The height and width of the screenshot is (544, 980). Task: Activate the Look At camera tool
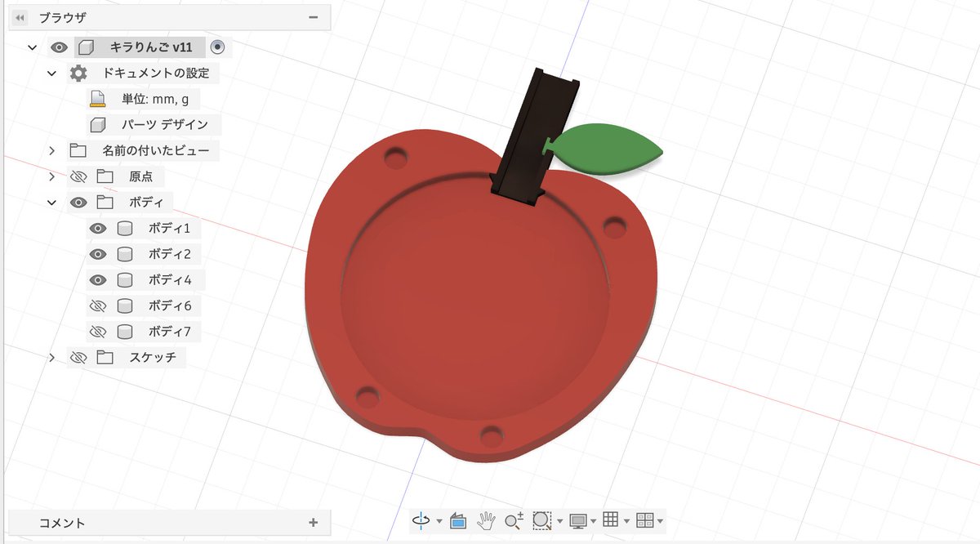(x=458, y=520)
